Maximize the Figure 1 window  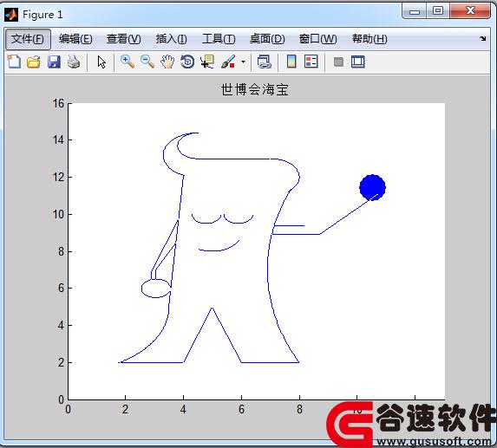point(438,11)
